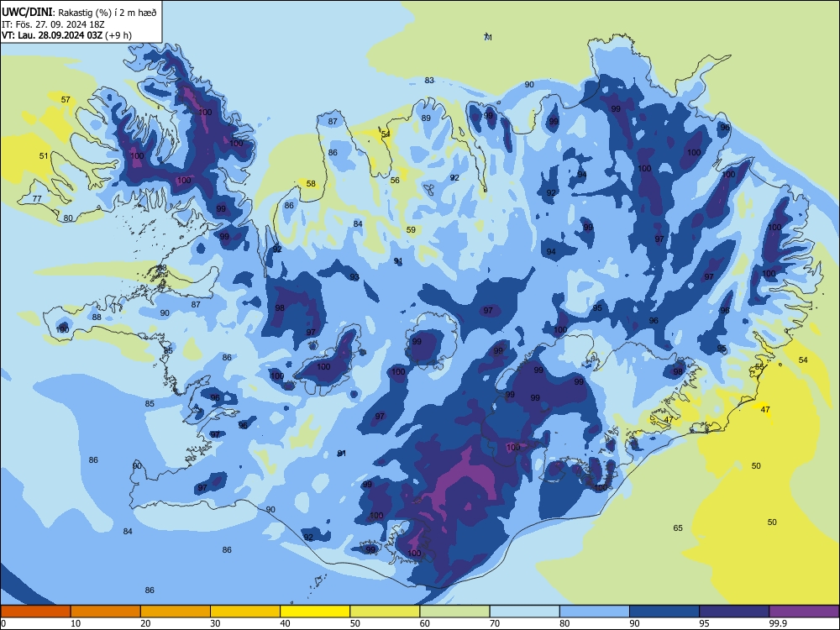
Task: Click the humidity value '89' on the map
Action: click(x=426, y=118)
